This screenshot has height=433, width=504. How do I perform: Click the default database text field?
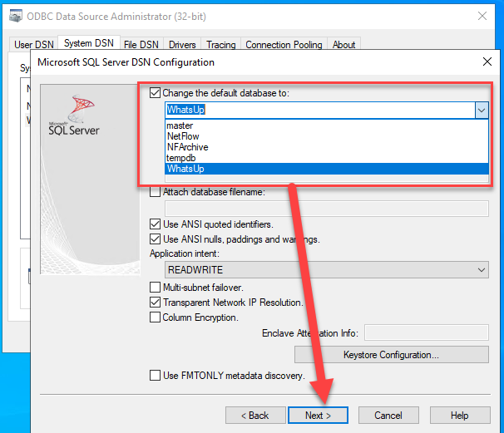(x=320, y=111)
